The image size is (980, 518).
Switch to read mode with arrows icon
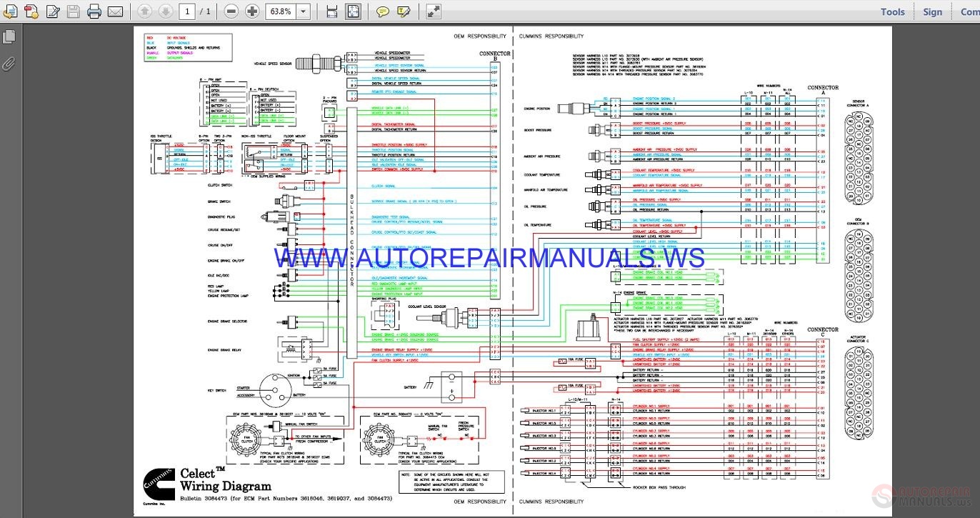[434, 11]
